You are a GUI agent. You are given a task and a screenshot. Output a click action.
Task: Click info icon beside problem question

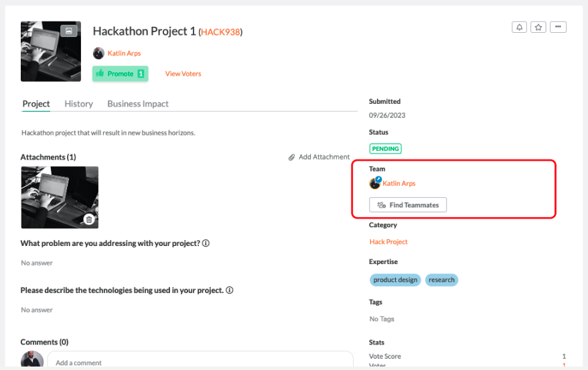206,243
